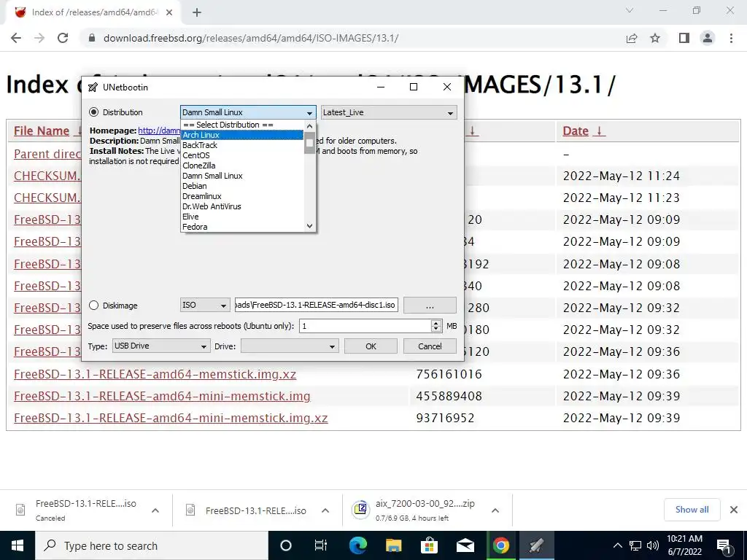Click the Chrome address bar URL
This screenshot has height=560, width=747.
click(x=251, y=38)
